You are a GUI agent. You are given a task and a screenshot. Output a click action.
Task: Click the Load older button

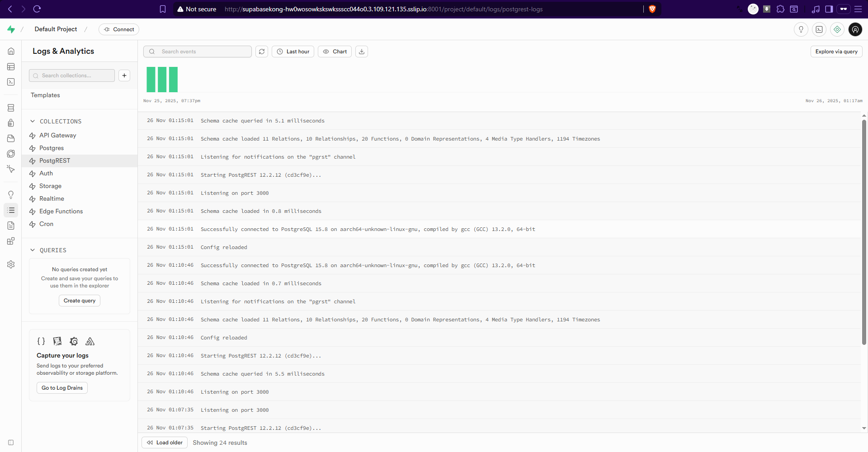click(x=165, y=443)
